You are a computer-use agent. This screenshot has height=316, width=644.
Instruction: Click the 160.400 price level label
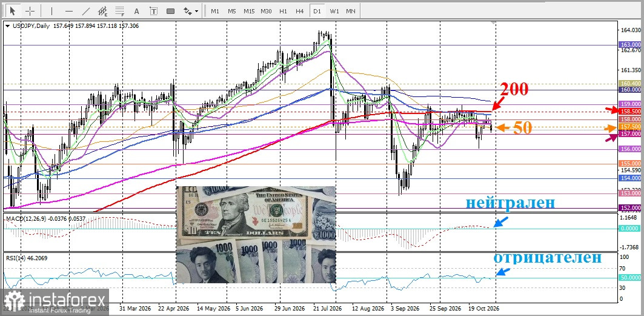pos(630,84)
